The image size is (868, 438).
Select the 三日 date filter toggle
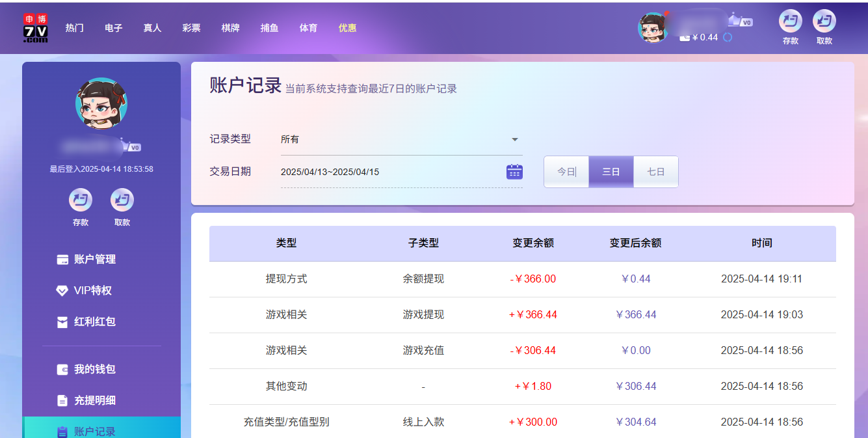[611, 171]
